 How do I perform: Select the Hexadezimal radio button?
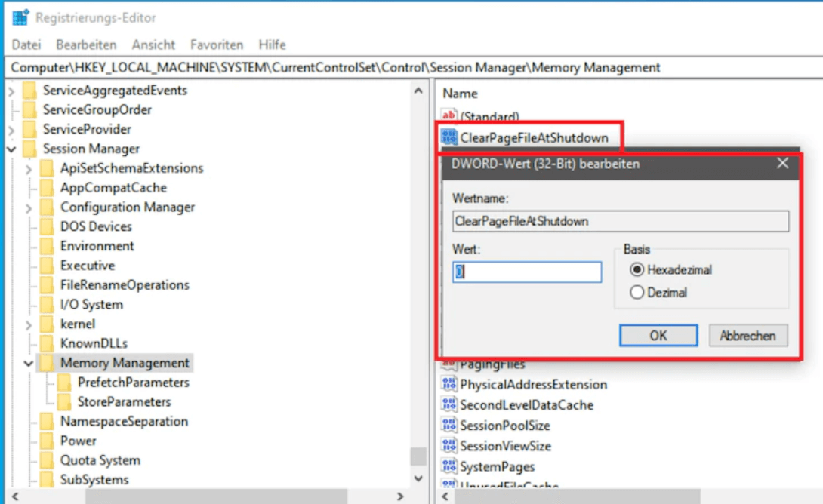[x=637, y=269]
